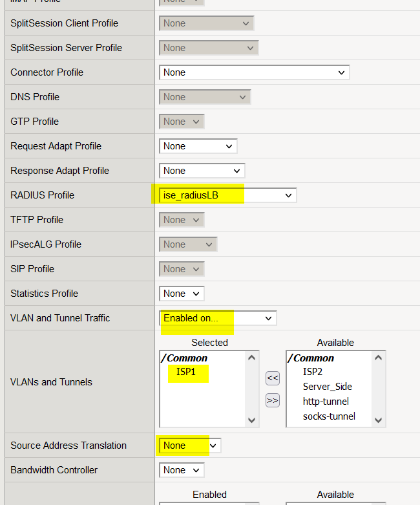Open the IPsecALG Profile dropdown
This screenshot has width=420, height=505.
tap(188, 244)
